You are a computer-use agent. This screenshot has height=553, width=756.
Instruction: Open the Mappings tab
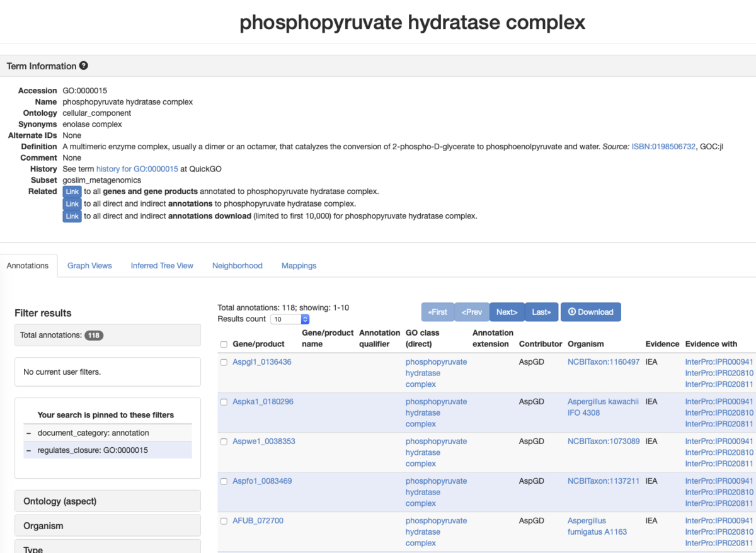(299, 265)
